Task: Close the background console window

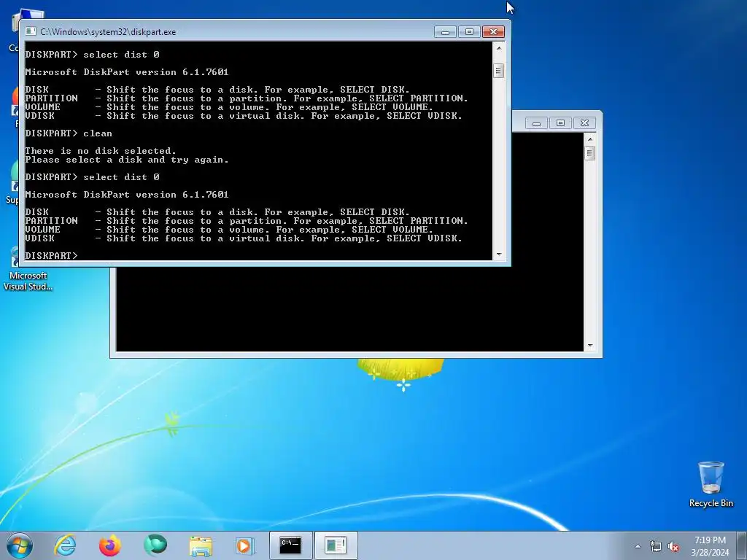Action: [x=584, y=123]
